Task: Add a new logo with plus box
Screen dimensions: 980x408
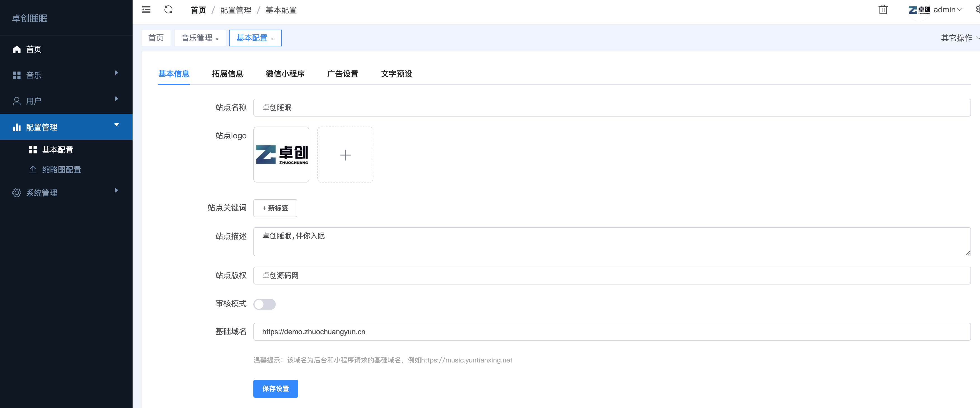Action: tap(345, 154)
